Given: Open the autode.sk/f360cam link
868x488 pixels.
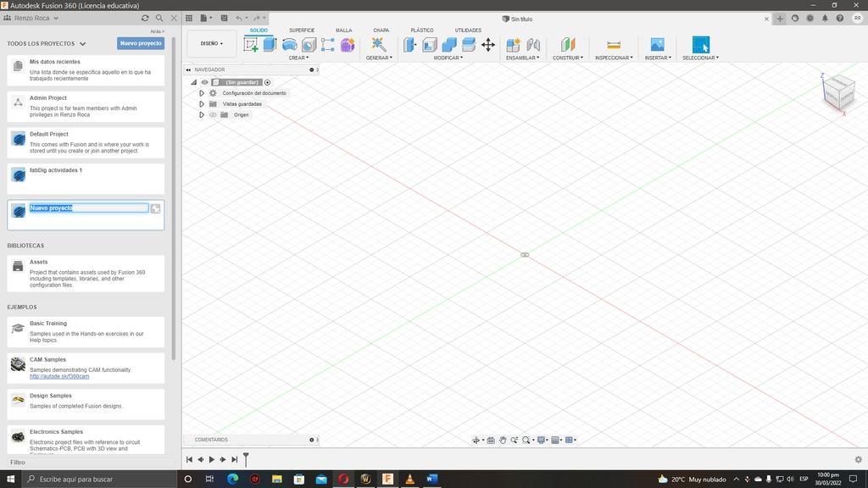Looking at the screenshot, I should coord(59,377).
